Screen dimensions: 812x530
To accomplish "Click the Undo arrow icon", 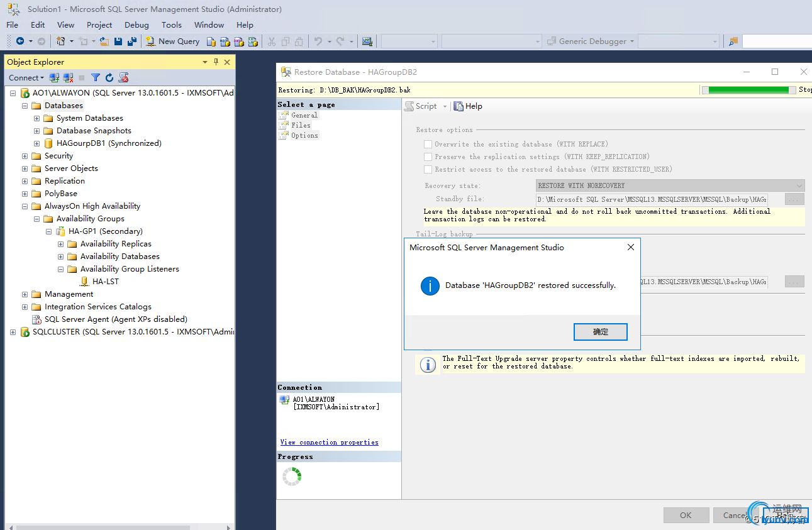I will point(318,41).
